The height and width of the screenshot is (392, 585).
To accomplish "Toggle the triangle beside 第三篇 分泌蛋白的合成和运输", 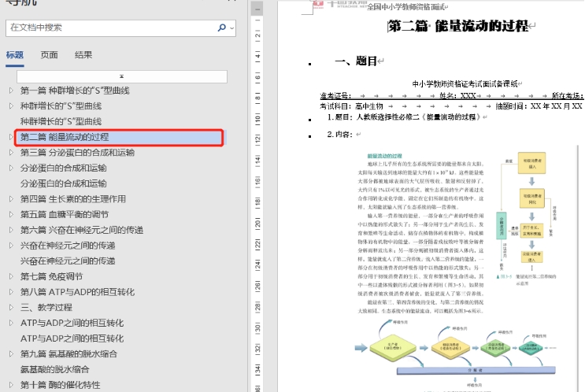I will point(11,153).
